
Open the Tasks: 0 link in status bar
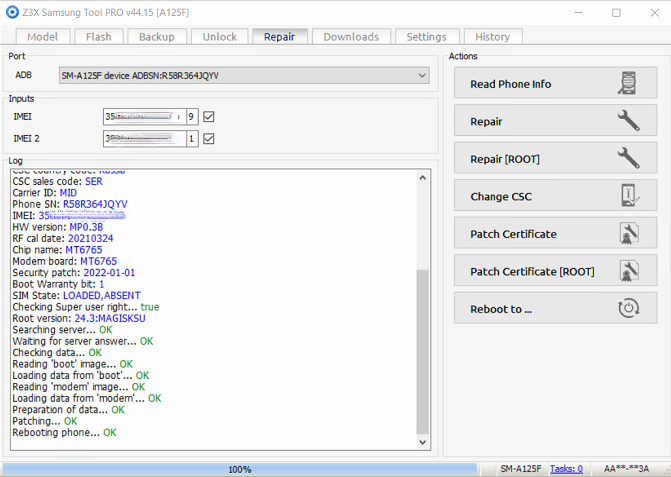point(566,469)
